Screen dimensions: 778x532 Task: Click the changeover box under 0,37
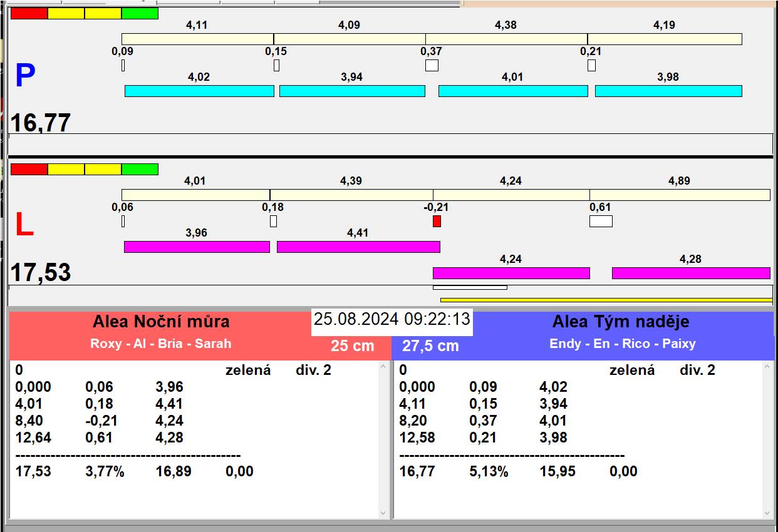(x=432, y=65)
